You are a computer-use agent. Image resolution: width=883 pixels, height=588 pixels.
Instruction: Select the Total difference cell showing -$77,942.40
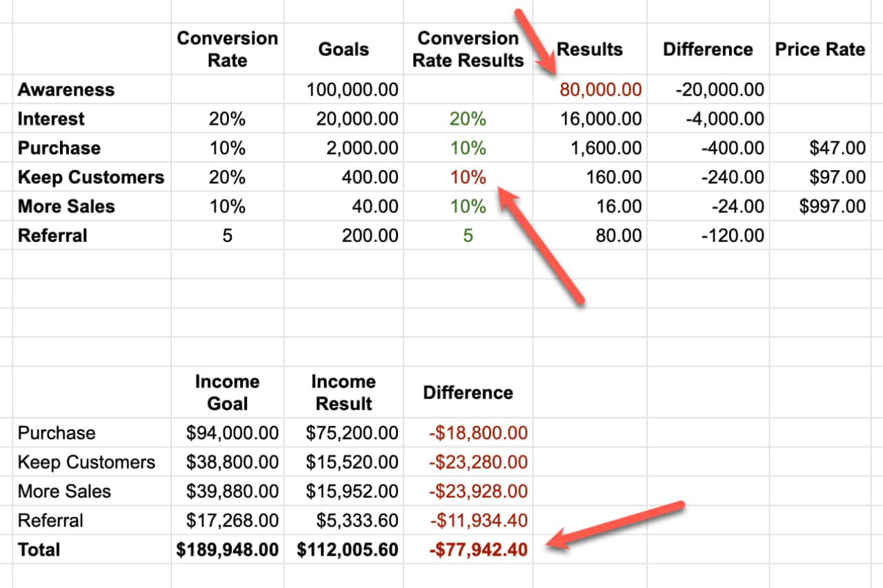(x=477, y=549)
